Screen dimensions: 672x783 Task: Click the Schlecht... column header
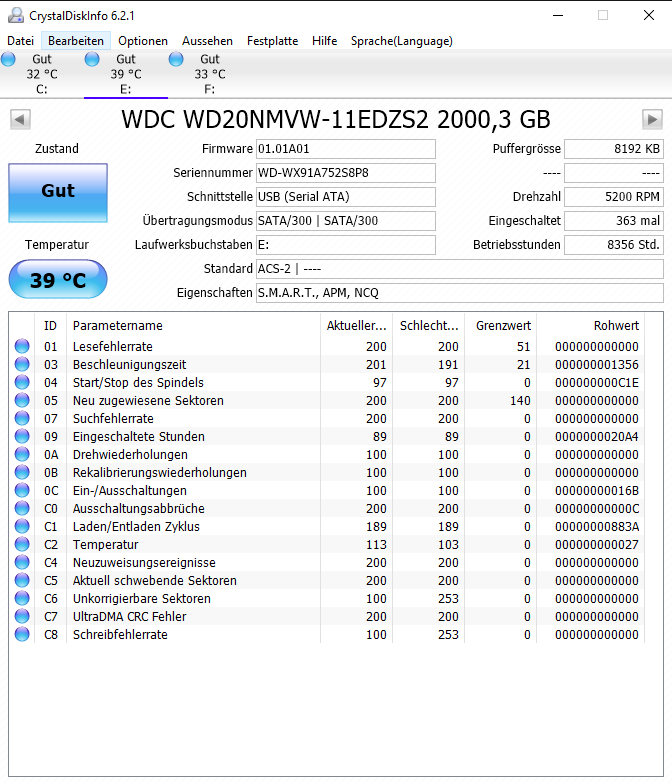pos(428,326)
